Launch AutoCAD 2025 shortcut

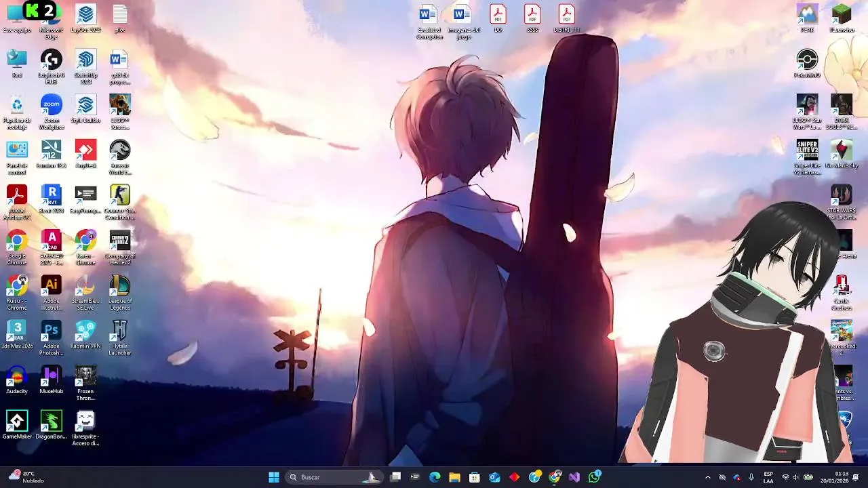click(x=52, y=248)
